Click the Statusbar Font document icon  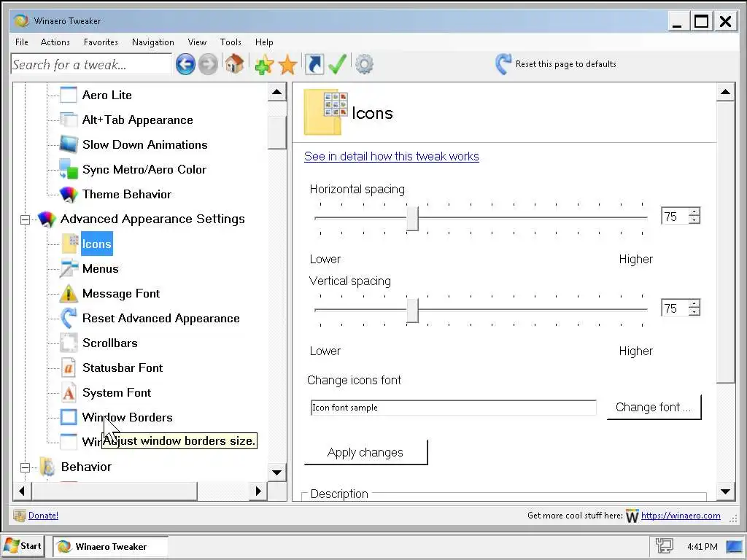[69, 367]
